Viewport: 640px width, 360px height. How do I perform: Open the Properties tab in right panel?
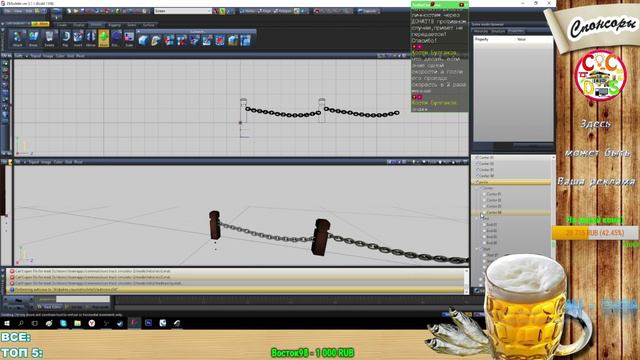[516, 31]
